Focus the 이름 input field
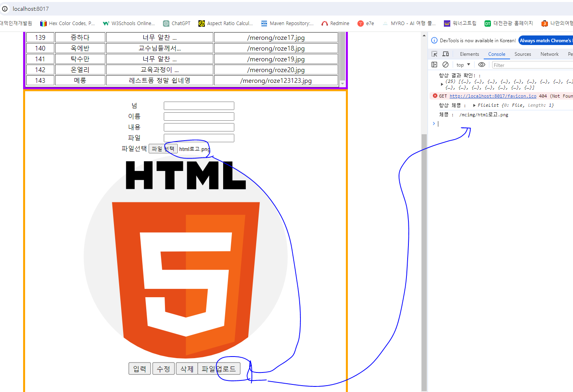 click(x=199, y=116)
